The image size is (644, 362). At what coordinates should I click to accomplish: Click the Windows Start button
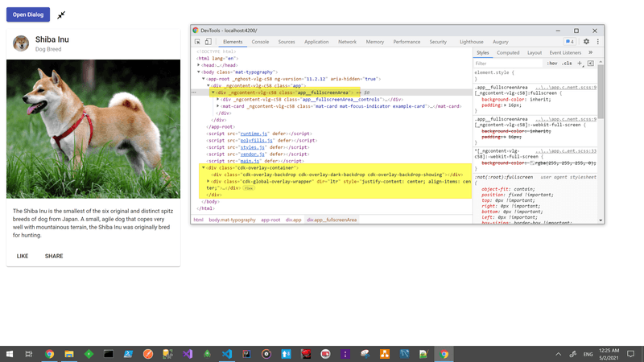[x=9, y=354]
